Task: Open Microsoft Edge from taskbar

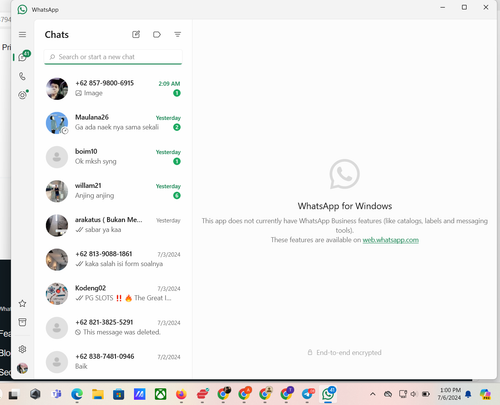Action: [x=77, y=394]
